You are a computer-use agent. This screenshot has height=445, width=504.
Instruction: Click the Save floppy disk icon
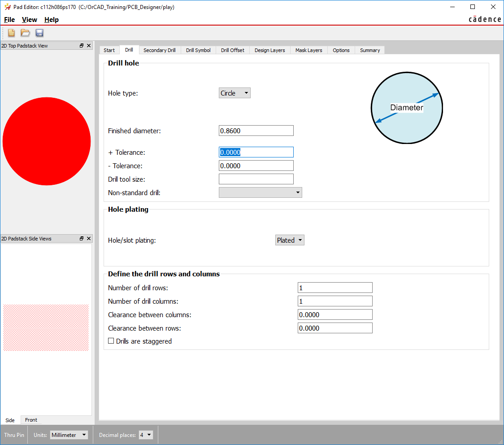pos(39,33)
